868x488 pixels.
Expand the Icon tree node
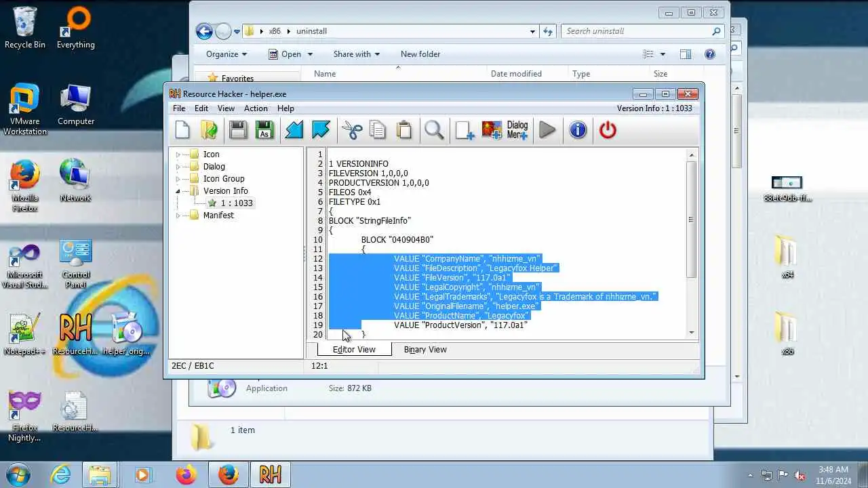(x=178, y=155)
